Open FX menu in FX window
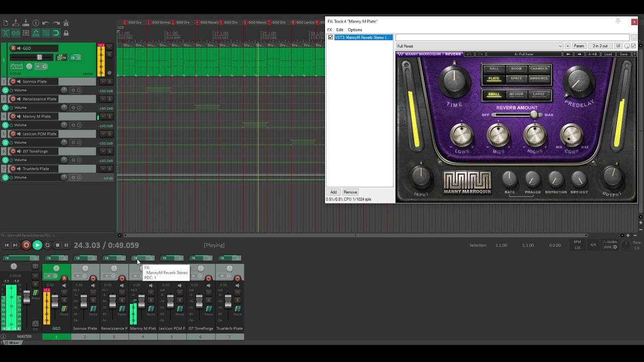 click(330, 30)
